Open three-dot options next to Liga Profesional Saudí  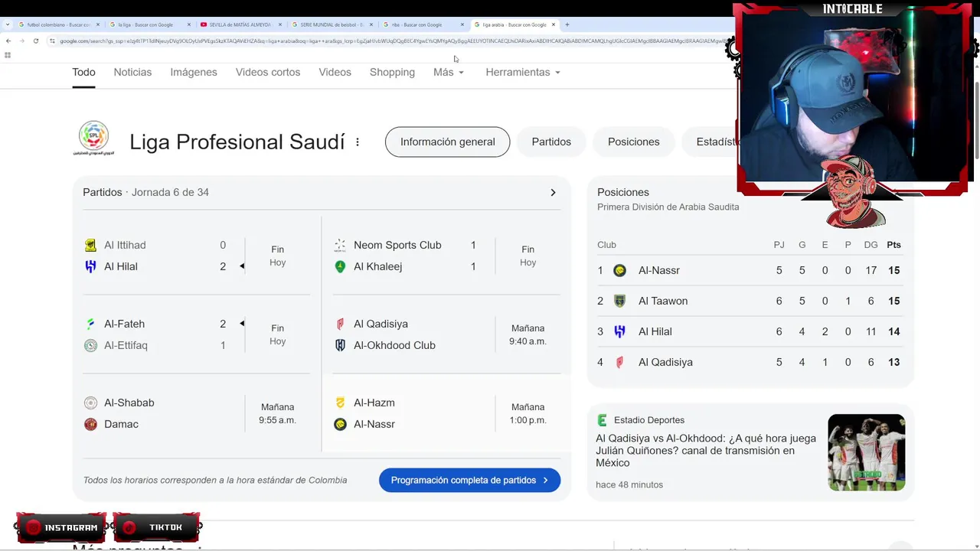(357, 142)
